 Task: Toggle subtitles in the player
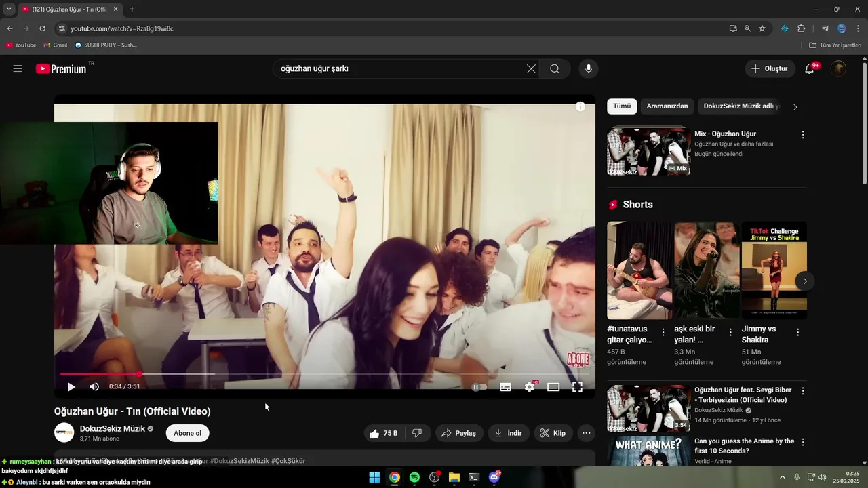pos(506,387)
